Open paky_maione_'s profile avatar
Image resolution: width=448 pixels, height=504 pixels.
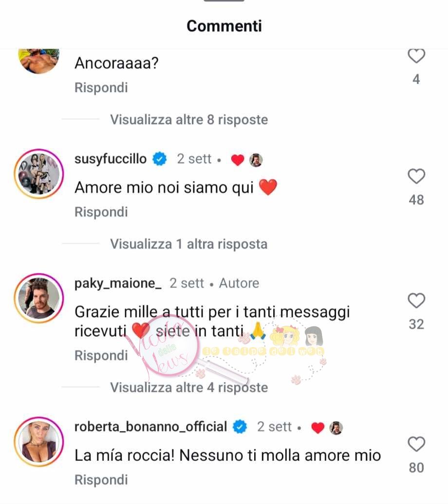pos(39,298)
